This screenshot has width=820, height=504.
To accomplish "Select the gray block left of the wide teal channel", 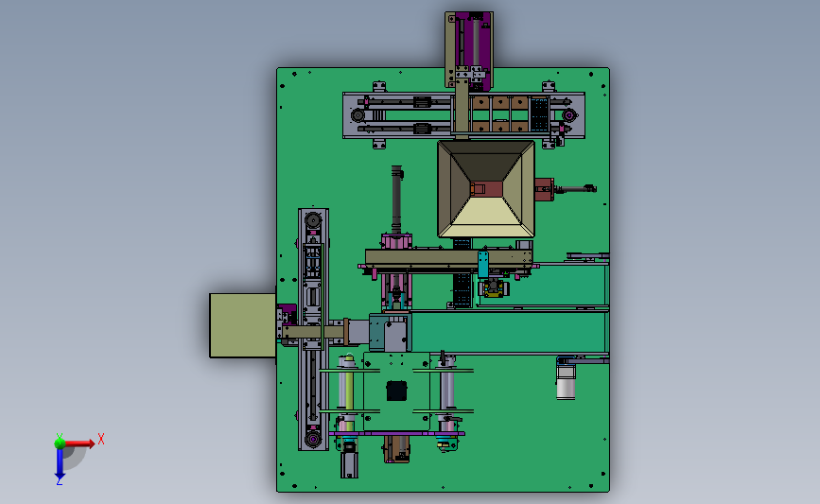I will click(x=396, y=337).
